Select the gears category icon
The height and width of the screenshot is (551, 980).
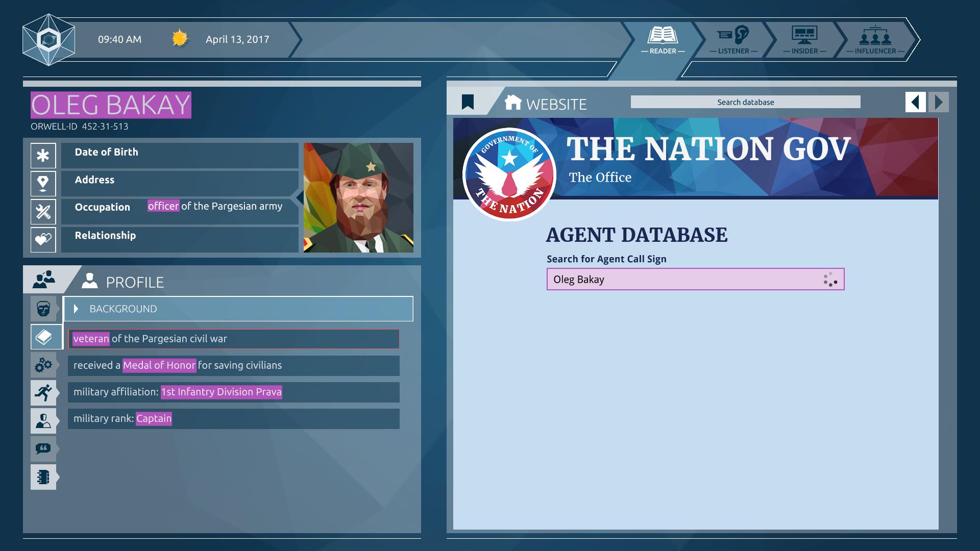(x=43, y=365)
